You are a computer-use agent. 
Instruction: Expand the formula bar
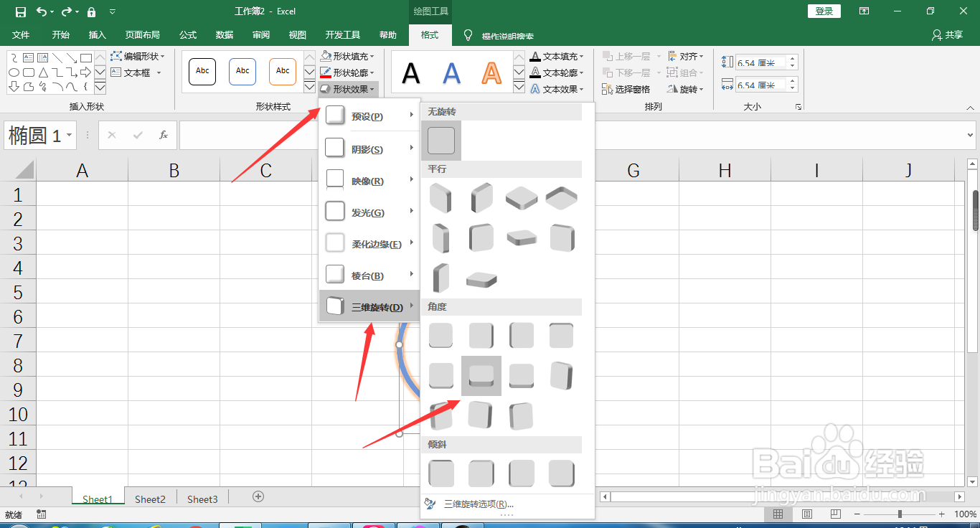(971, 135)
